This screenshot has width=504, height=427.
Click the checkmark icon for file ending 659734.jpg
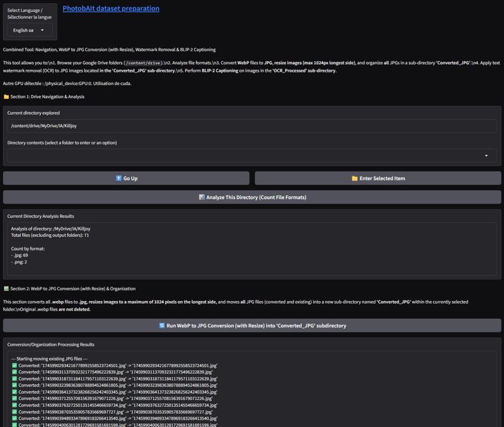[x=14, y=405]
